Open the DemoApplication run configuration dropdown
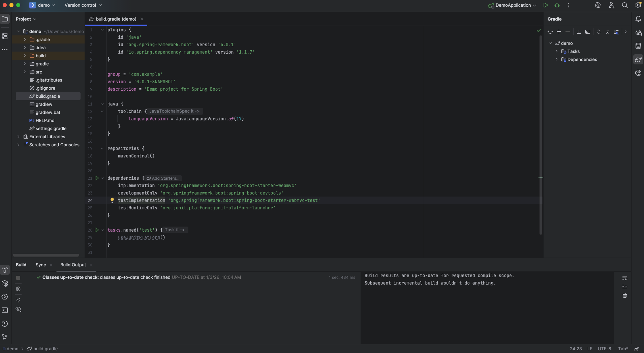The width and height of the screenshot is (644, 353). point(512,5)
